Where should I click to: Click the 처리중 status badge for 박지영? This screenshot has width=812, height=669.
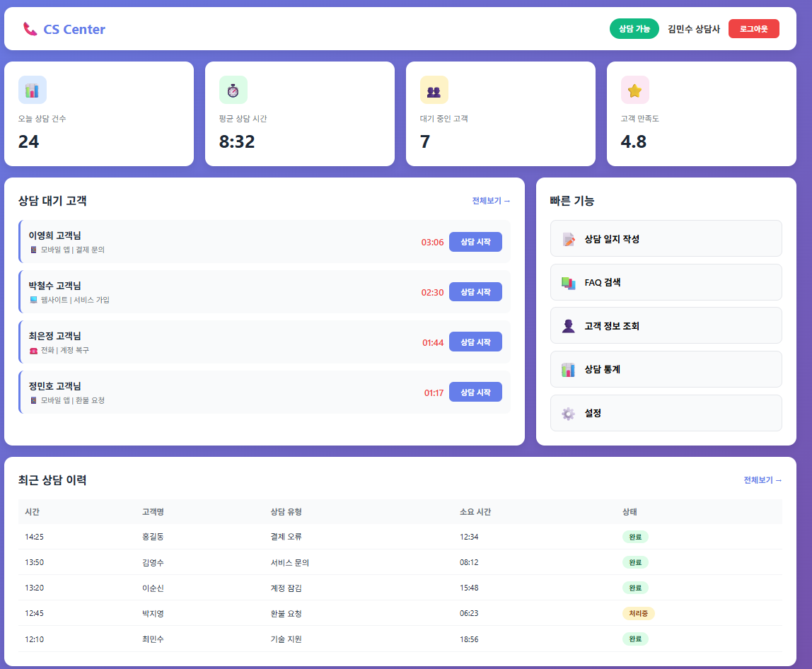638,613
